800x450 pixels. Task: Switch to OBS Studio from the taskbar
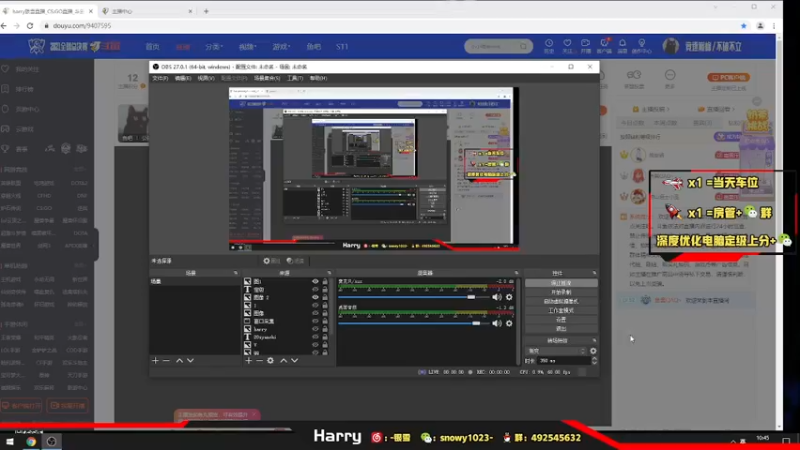click(x=52, y=441)
